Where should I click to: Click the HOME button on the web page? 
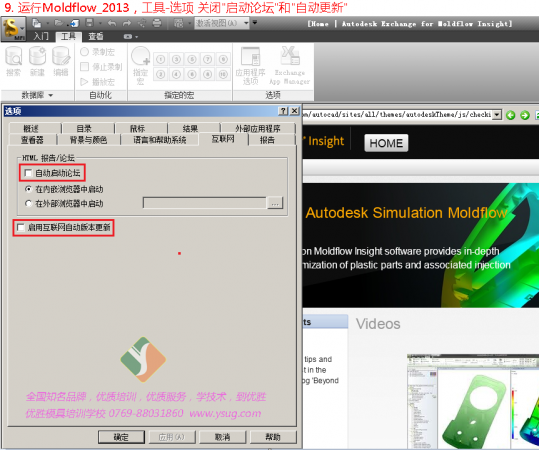click(x=386, y=143)
